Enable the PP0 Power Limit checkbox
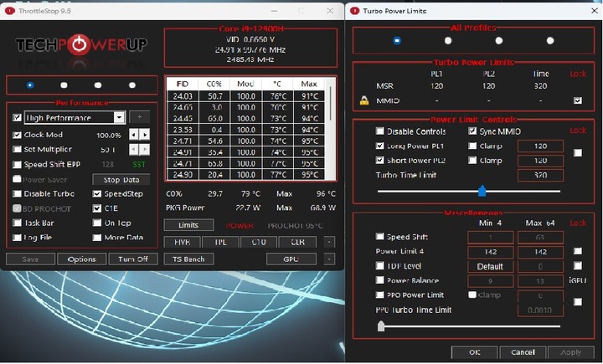This screenshot has height=364, width=603. (x=379, y=295)
